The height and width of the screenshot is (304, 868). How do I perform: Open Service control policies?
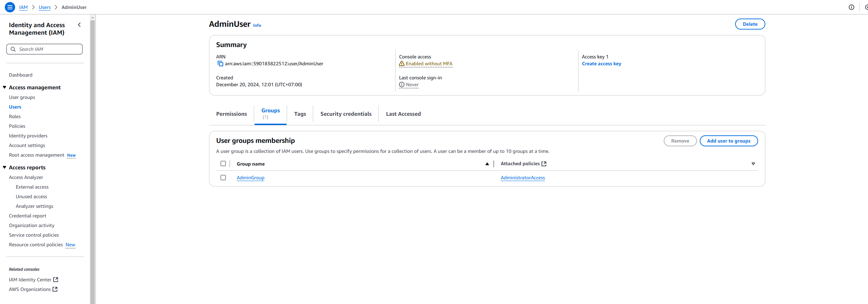pyautogui.click(x=34, y=235)
